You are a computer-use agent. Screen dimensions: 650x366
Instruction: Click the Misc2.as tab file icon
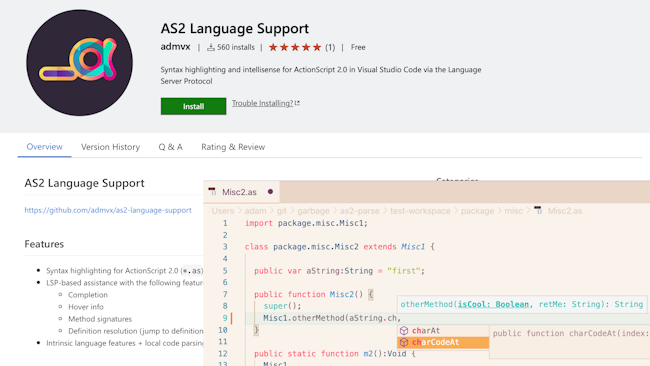(x=212, y=191)
